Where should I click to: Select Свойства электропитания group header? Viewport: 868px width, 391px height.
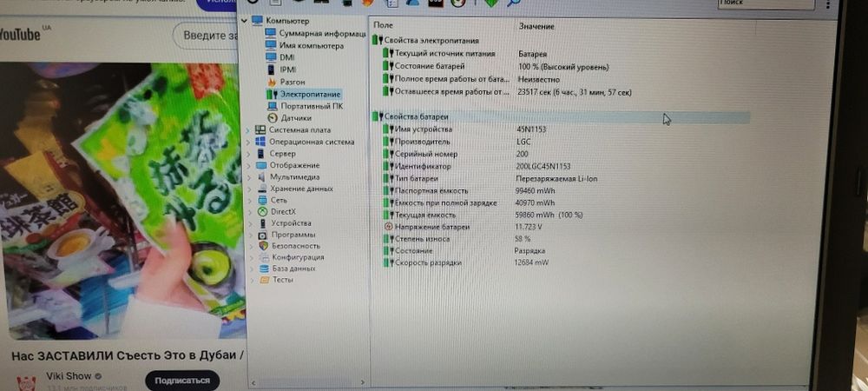(x=426, y=41)
